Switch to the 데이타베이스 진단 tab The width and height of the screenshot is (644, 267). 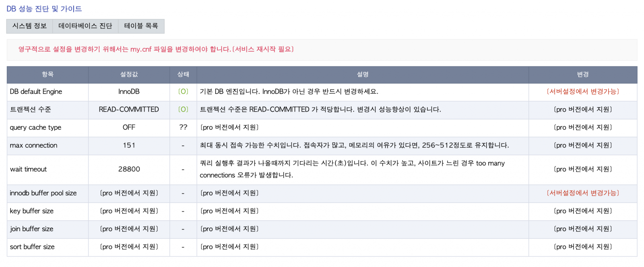pos(85,26)
